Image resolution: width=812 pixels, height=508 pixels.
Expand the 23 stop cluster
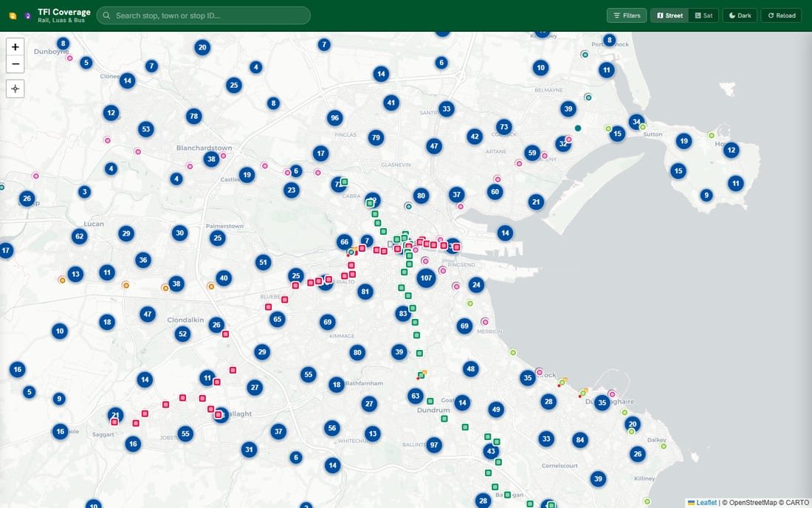[292, 190]
